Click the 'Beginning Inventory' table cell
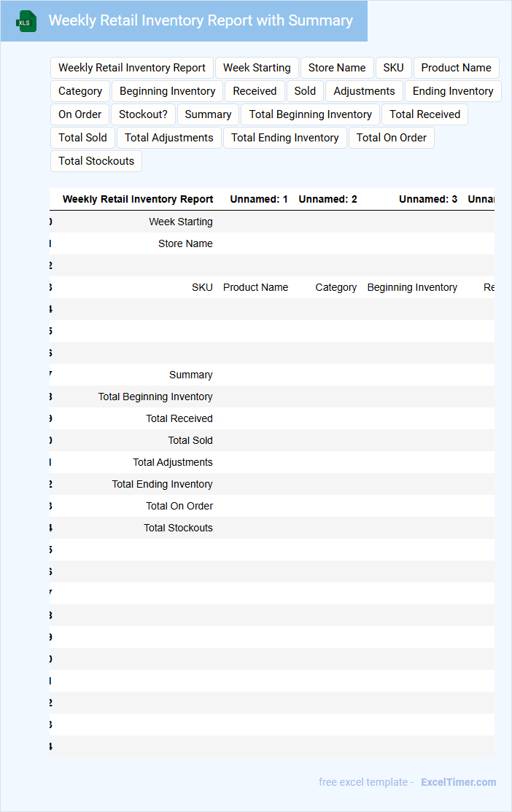 coord(412,287)
